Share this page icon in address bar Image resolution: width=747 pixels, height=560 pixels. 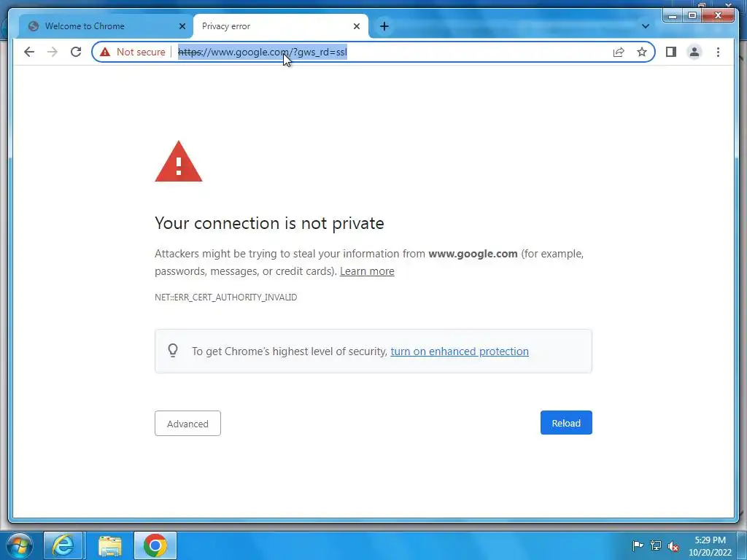point(619,52)
